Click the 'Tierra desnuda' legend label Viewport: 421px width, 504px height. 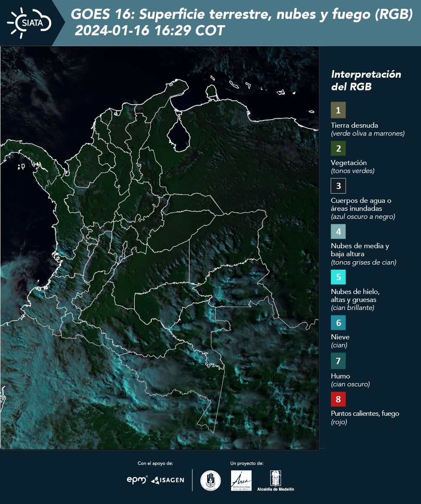pyautogui.click(x=355, y=125)
